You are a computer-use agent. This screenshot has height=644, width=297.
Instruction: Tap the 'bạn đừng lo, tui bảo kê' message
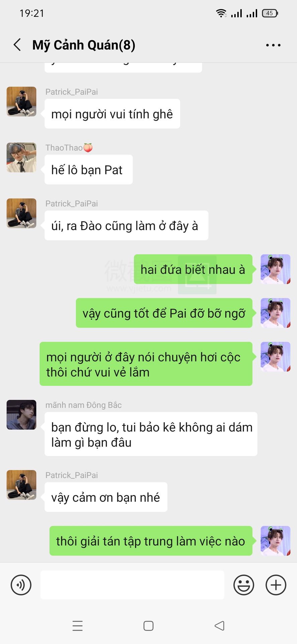click(x=151, y=434)
